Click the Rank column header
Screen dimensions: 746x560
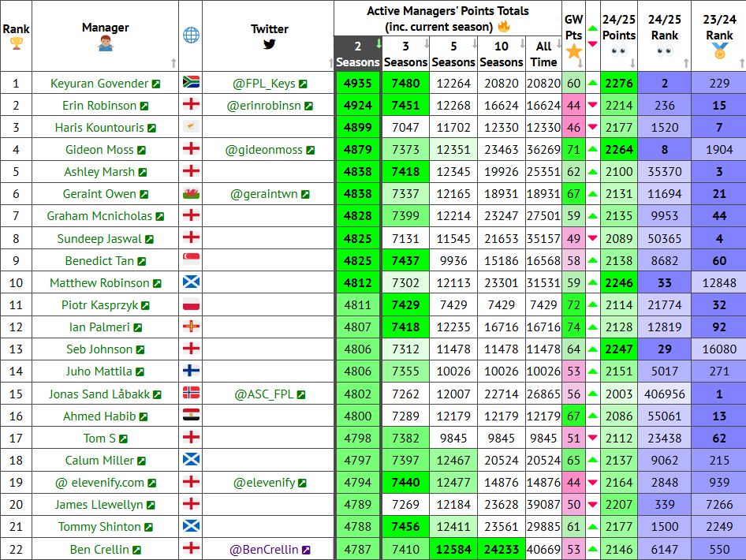point(17,35)
